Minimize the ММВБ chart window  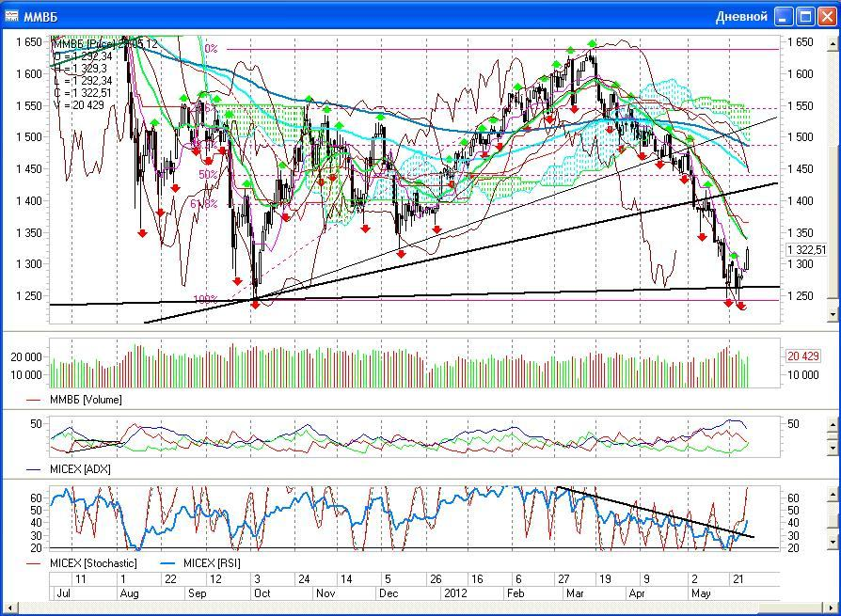tap(784, 16)
